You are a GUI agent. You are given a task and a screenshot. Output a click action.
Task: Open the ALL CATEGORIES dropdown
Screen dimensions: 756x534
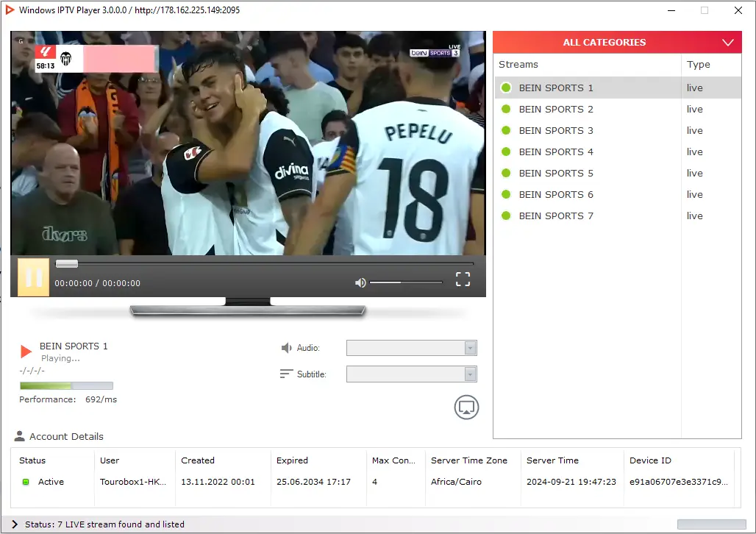[617, 43]
